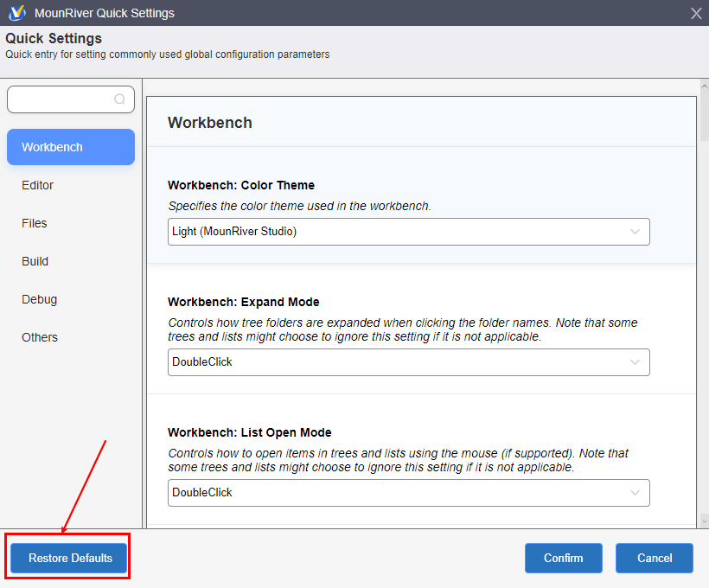Open the Others settings category

coord(40,337)
